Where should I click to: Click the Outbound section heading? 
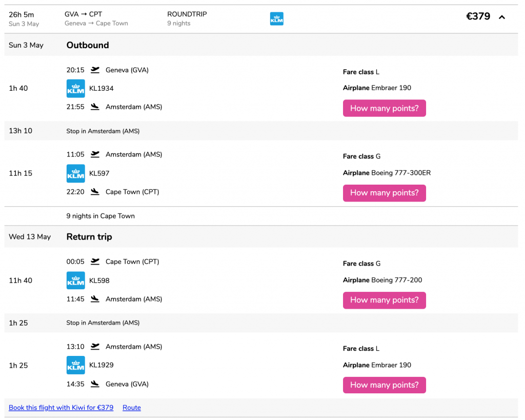88,45
